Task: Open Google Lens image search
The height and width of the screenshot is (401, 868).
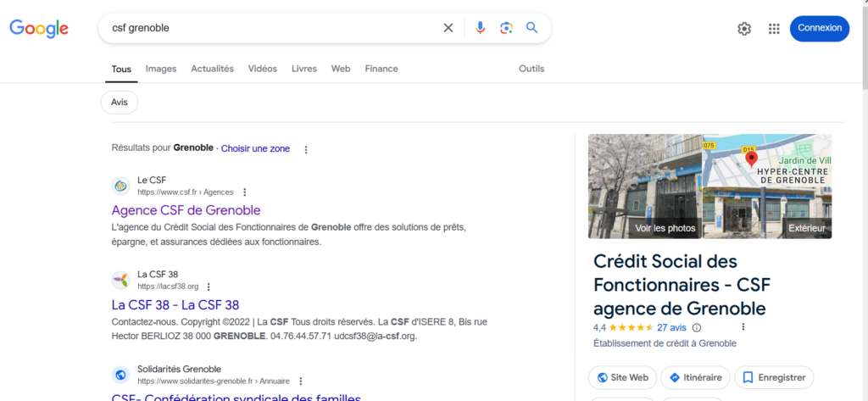Action: 506,28
